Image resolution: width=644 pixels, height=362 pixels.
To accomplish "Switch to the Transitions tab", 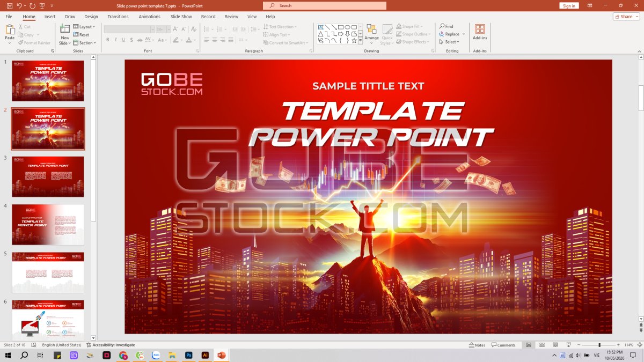I will 118,17.
